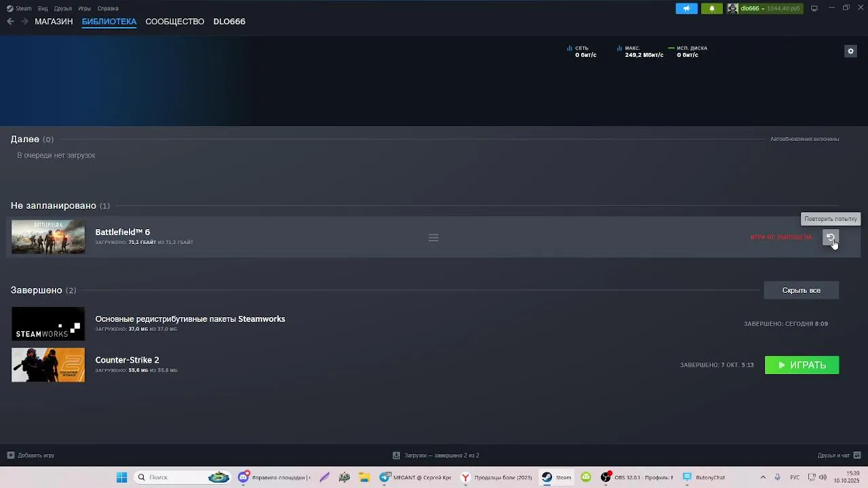Viewport: 868px width, 488px height.
Task: Click the Скрыть все button
Action: 801,290
